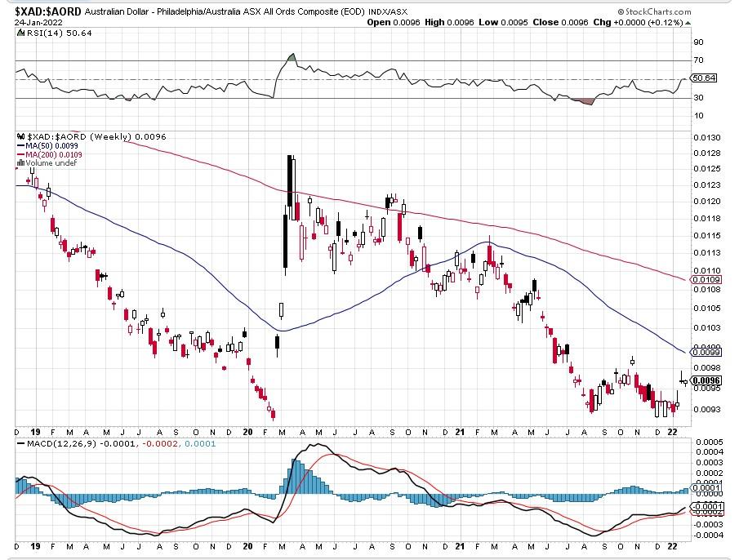This screenshot has width=739, height=560.
Task: Click the $XAD:$AORD ticker title
Action: pos(48,11)
